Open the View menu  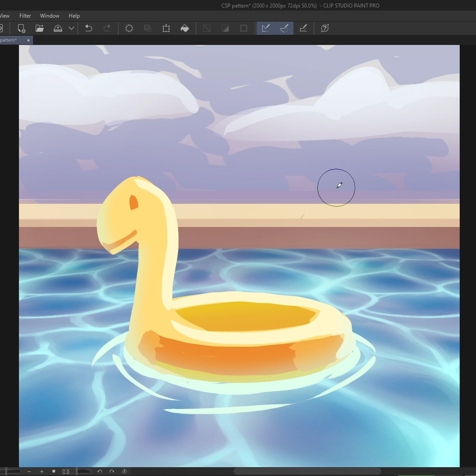coord(4,16)
